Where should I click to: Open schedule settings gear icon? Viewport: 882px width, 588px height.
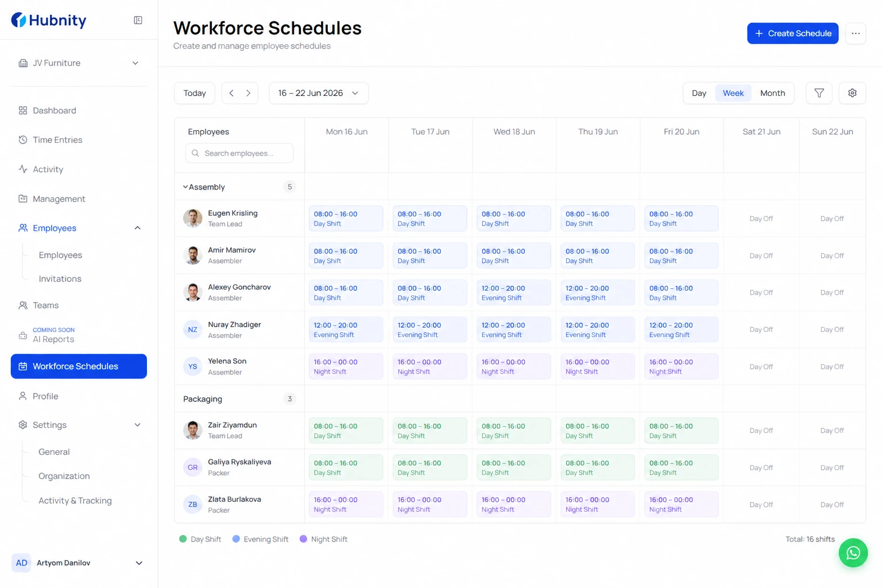tap(852, 93)
